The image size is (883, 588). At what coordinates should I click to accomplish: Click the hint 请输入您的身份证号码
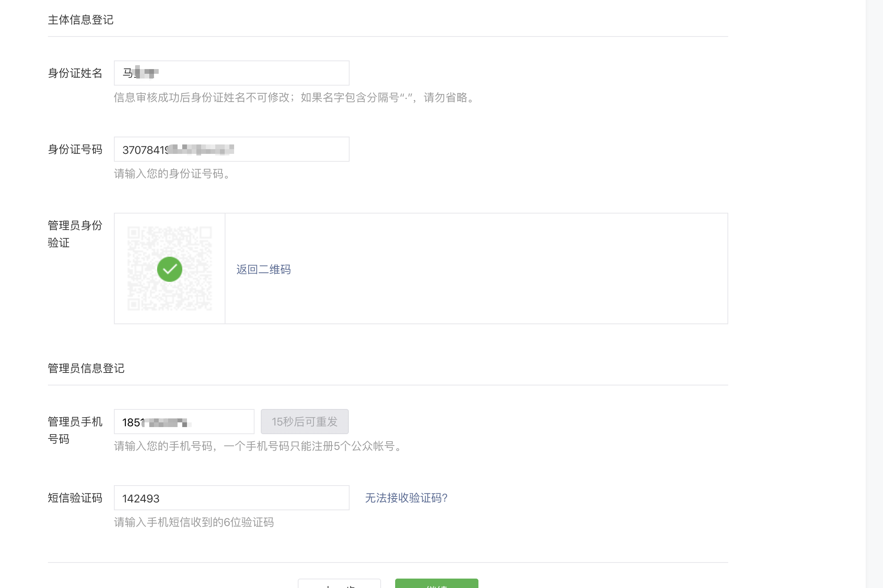(x=172, y=173)
